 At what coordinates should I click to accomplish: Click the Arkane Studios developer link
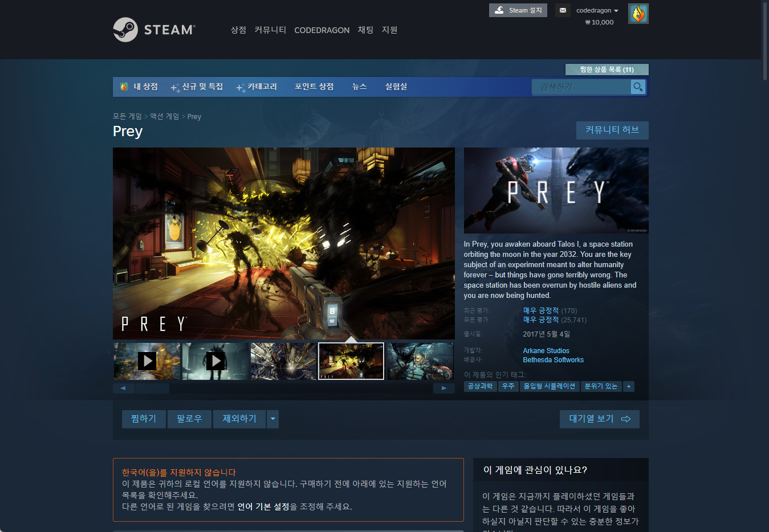pyautogui.click(x=546, y=351)
